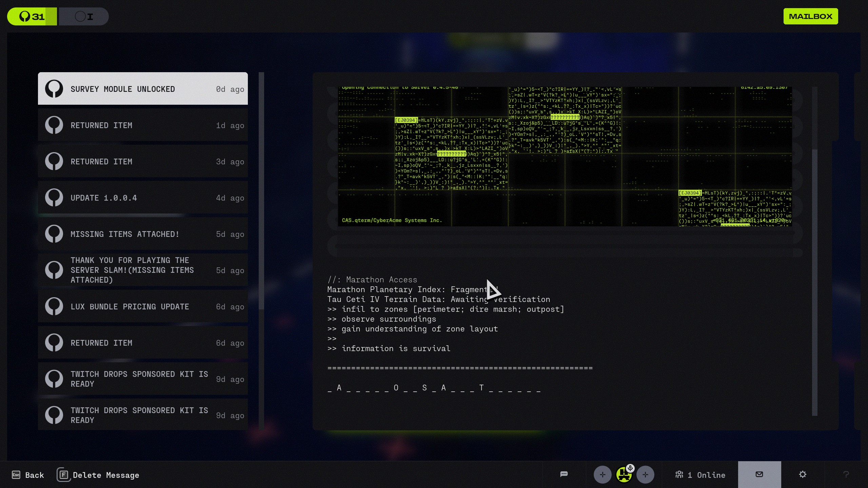The image size is (868, 488).
Task: Open the LUX BUNDLE PRICING UPDATE message
Action: (x=143, y=306)
